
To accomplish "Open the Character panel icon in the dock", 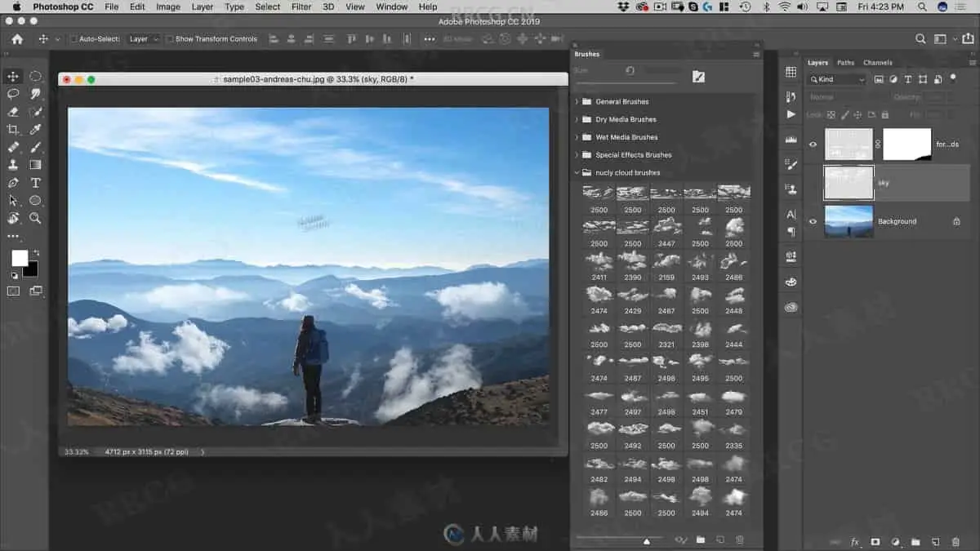I will [791, 214].
